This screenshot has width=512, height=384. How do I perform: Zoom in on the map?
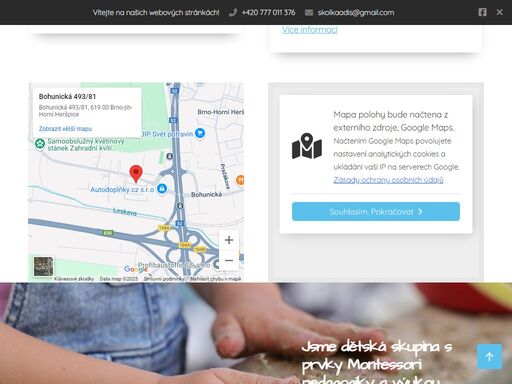(x=229, y=240)
